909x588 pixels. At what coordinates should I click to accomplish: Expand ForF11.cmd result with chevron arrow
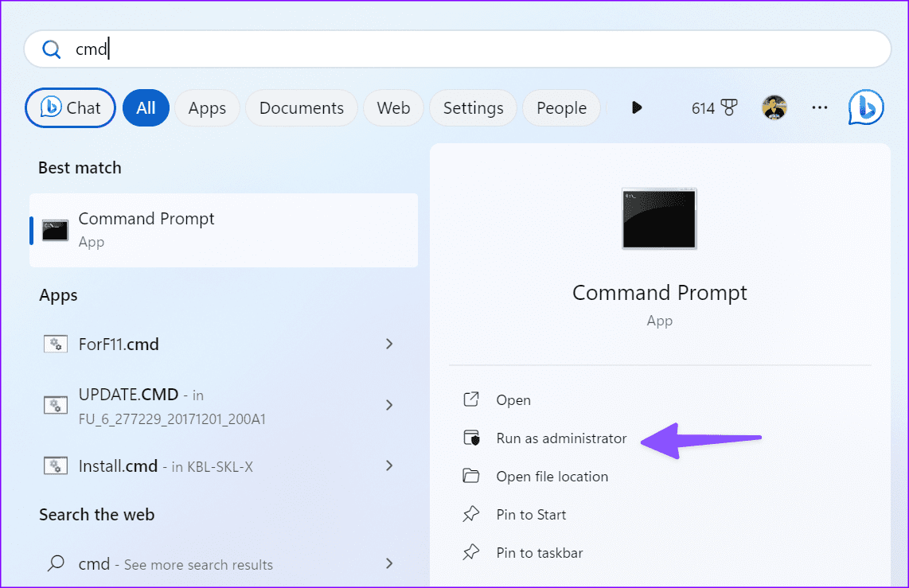(389, 344)
